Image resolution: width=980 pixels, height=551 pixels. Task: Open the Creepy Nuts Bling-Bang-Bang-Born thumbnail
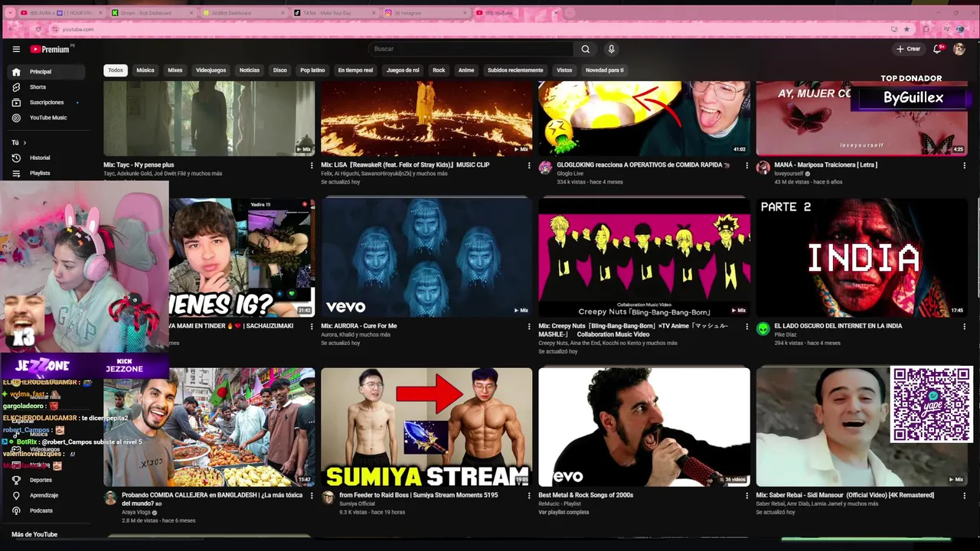pyautogui.click(x=644, y=257)
